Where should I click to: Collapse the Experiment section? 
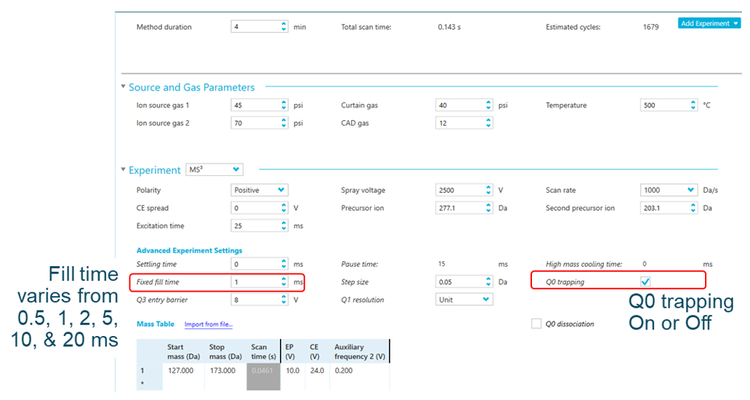coord(123,170)
